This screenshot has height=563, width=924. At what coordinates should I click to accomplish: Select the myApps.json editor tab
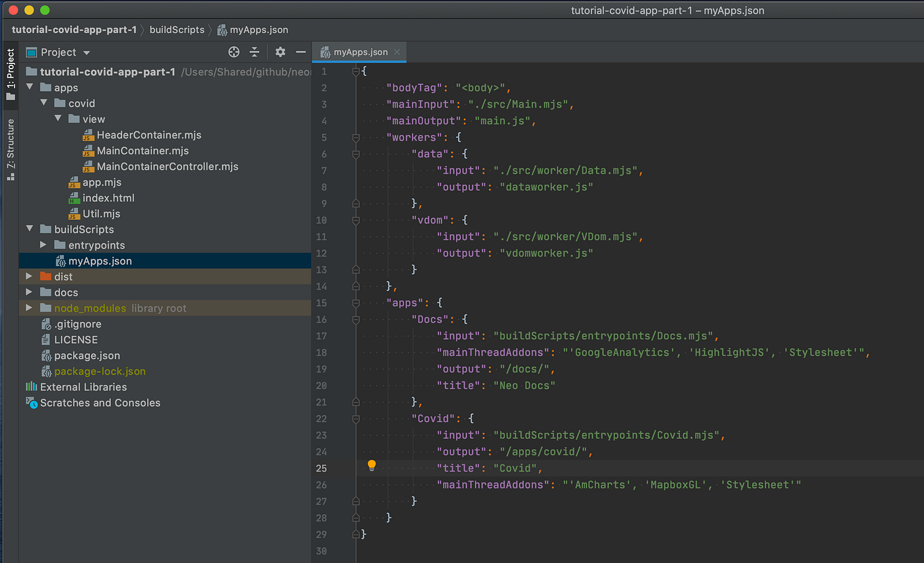pos(360,52)
